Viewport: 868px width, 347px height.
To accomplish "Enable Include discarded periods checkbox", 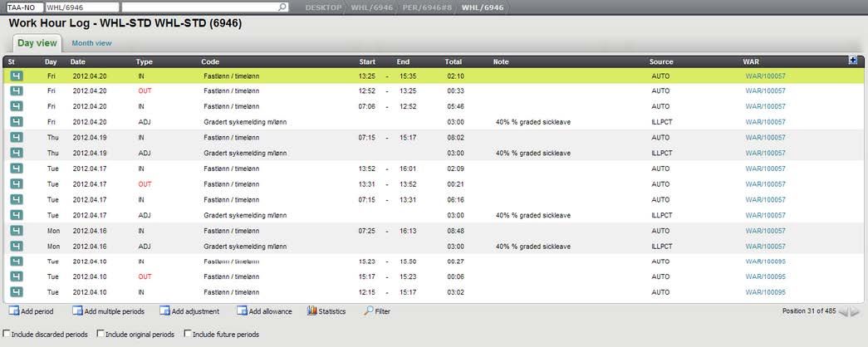I will pos(7,335).
